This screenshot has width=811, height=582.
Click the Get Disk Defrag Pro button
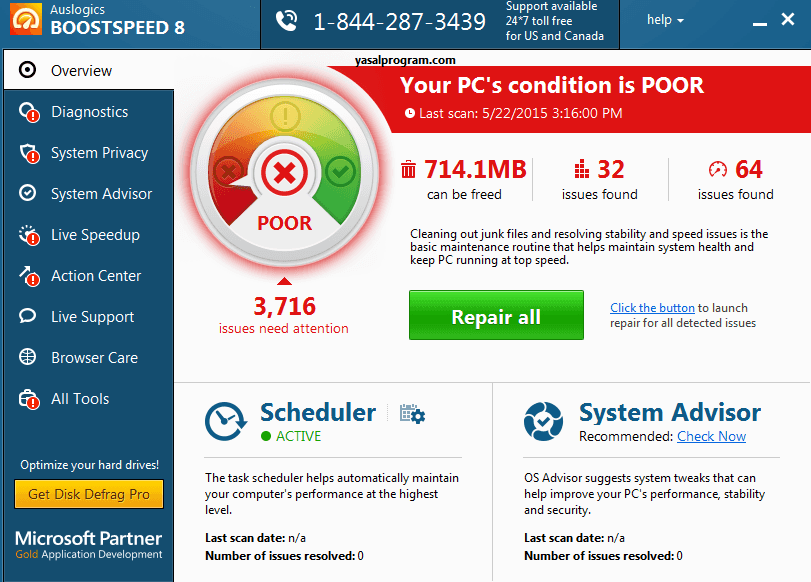88,494
